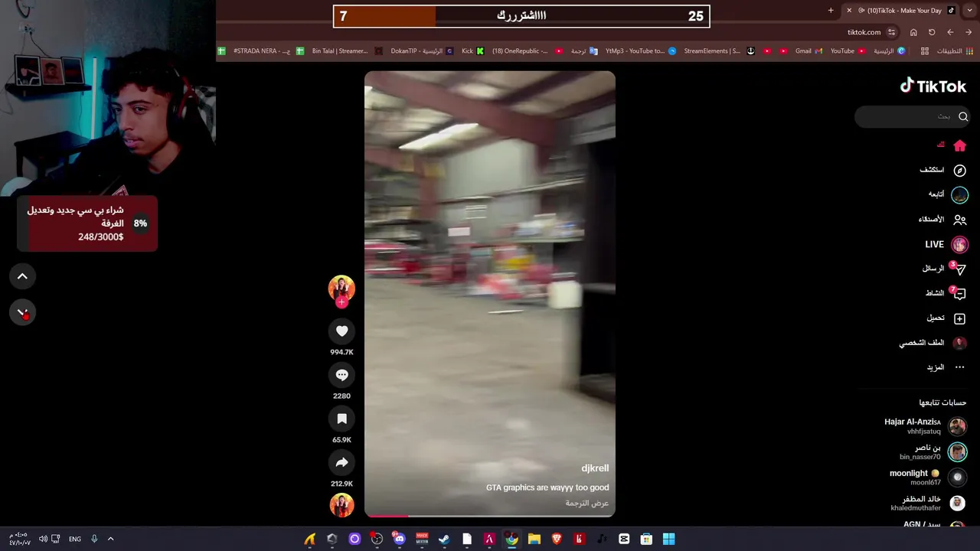Share the video showing 212.9K shares
Image resolution: width=980 pixels, height=551 pixels.
tap(341, 462)
